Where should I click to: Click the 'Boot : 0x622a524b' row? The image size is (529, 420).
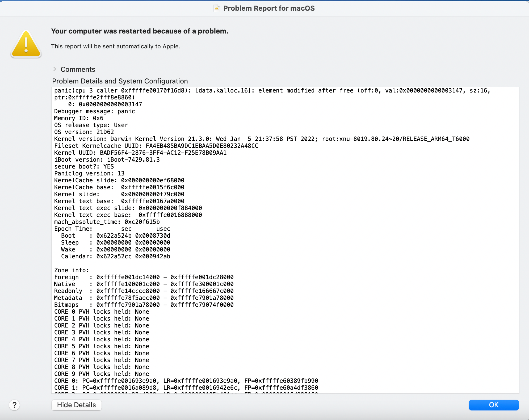pyautogui.click(x=116, y=236)
